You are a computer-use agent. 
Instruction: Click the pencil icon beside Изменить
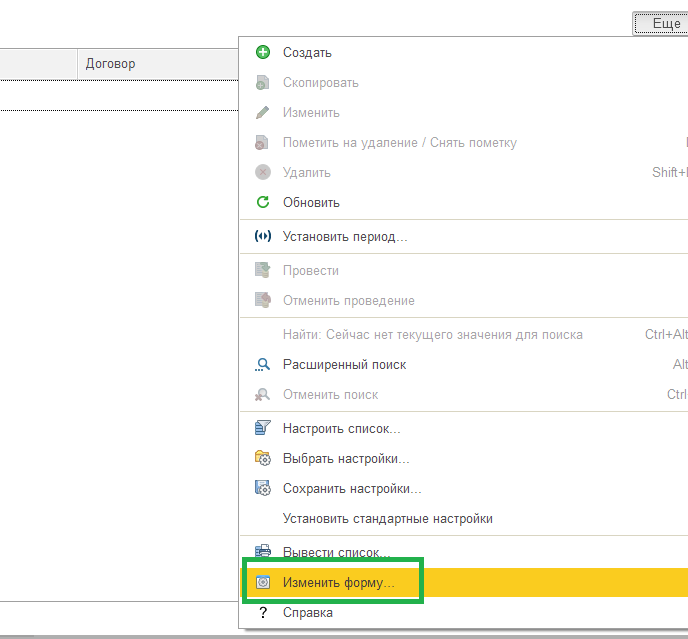coord(262,112)
